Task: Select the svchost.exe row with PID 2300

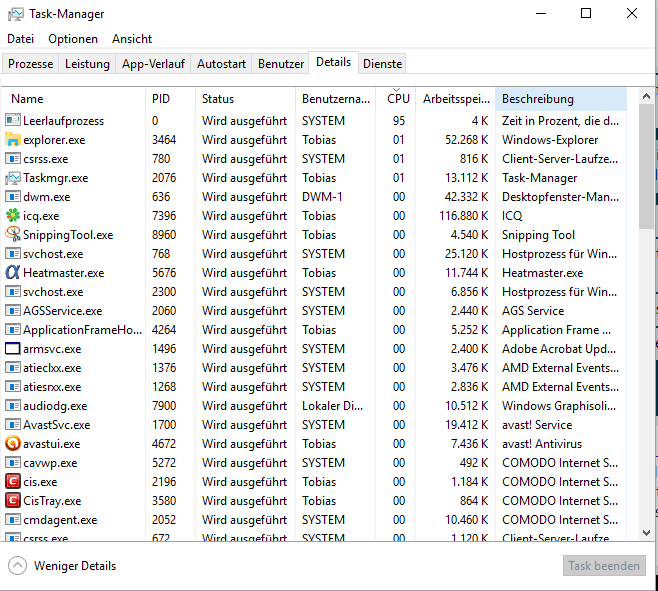Action: tap(314, 292)
